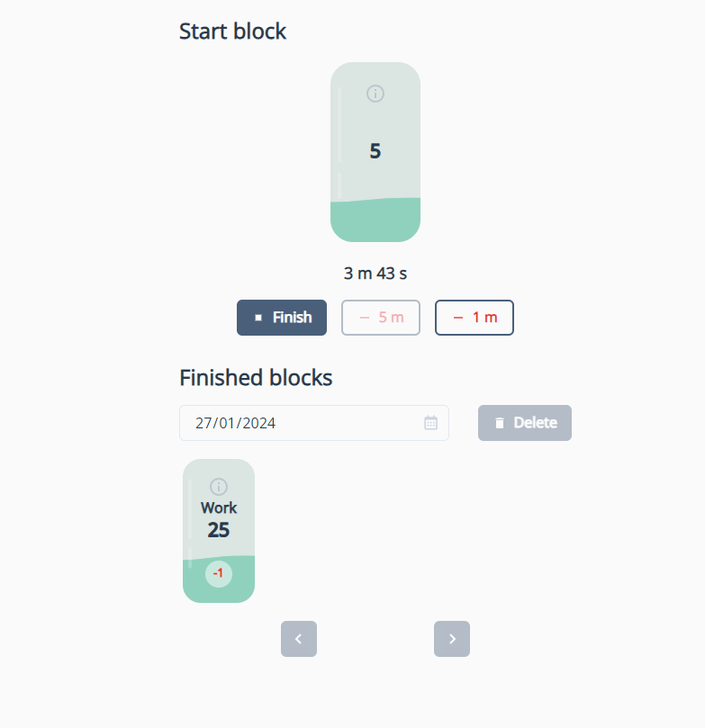Go to next page with right chevron
Image resolution: width=705 pixels, height=728 pixels.
point(452,639)
